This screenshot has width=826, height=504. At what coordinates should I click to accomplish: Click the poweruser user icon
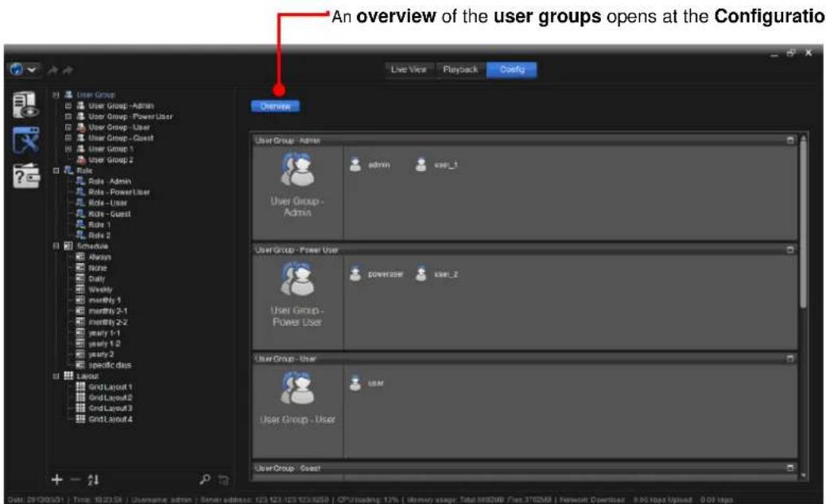(355, 273)
